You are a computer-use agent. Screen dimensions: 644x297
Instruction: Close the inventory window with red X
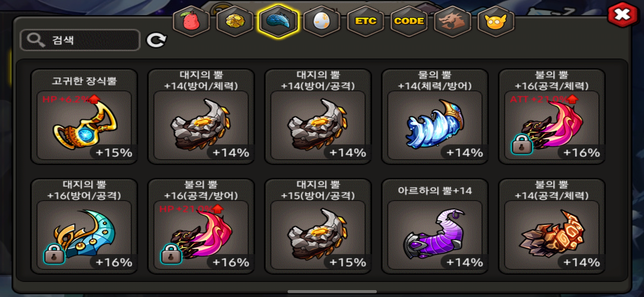click(623, 15)
